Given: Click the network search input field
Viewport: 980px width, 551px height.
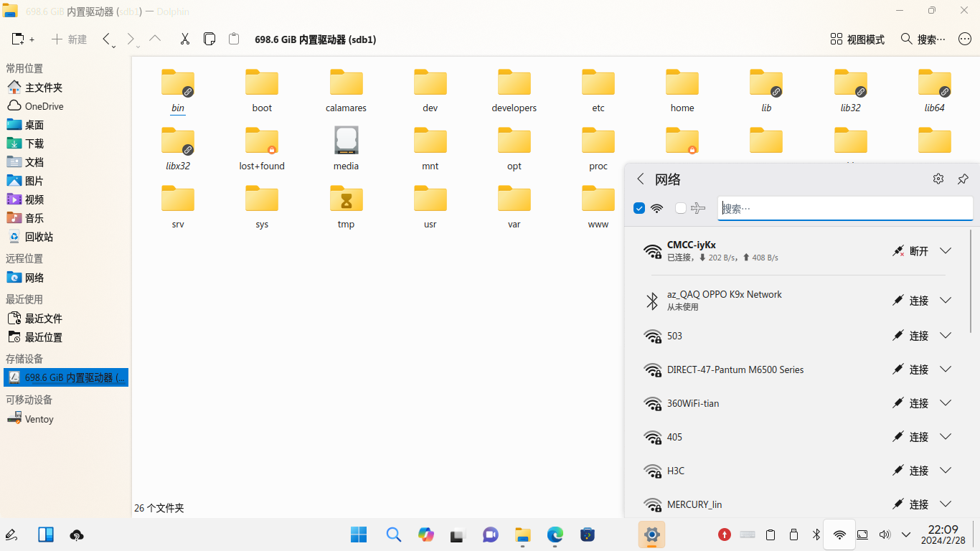Looking at the screenshot, I should point(844,209).
